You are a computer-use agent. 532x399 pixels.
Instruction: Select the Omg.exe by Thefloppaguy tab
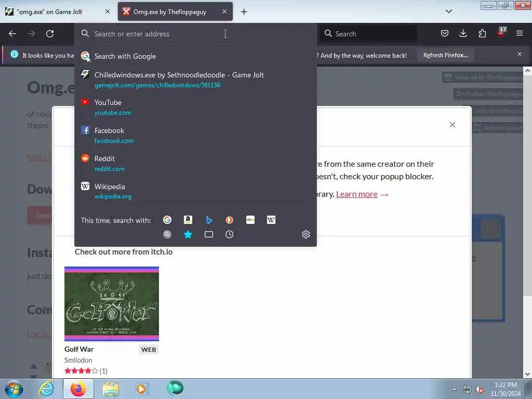(175, 11)
